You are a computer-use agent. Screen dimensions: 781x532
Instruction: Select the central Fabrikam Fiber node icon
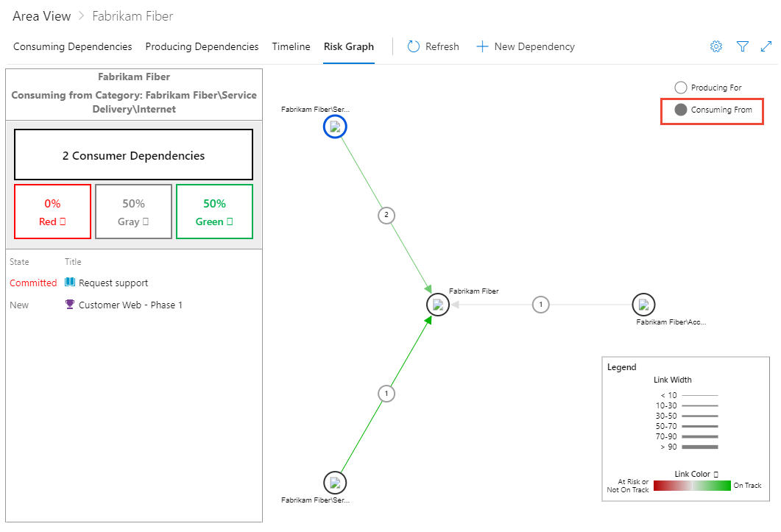click(x=438, y=304)
